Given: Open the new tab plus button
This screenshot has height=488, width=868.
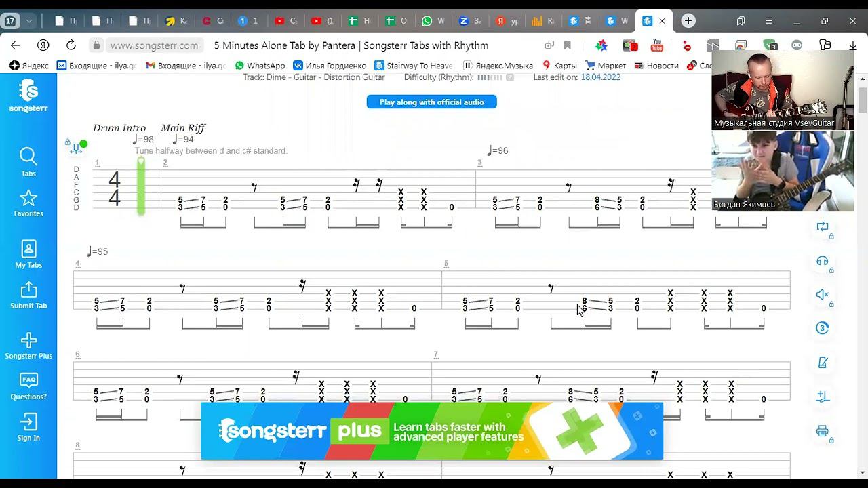Looking at the screenshot, I should 688,21.
